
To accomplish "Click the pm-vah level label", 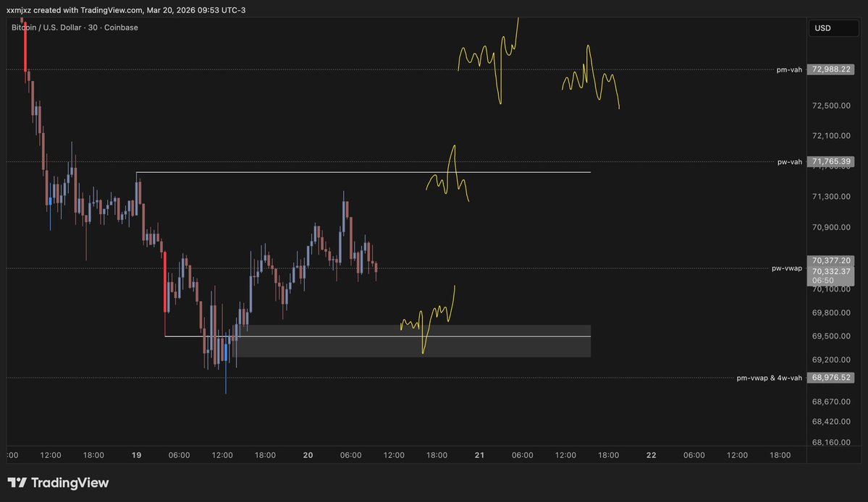I will tap(789, 69).
